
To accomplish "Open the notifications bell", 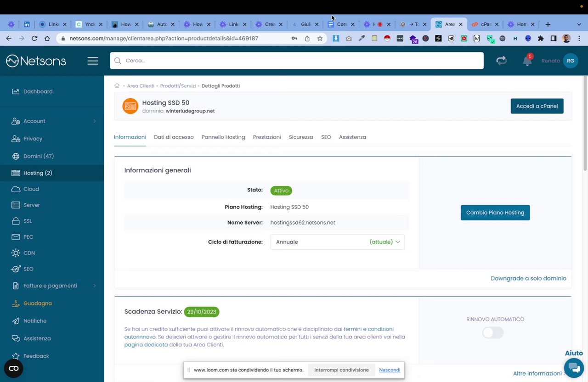I will tap(527, 61).
